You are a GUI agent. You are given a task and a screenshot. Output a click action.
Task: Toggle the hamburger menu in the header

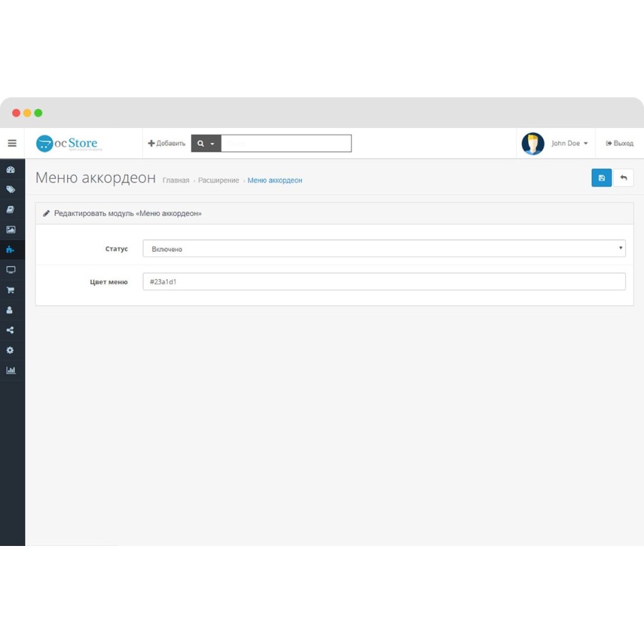pyautogui.click(x=12, y=143)
